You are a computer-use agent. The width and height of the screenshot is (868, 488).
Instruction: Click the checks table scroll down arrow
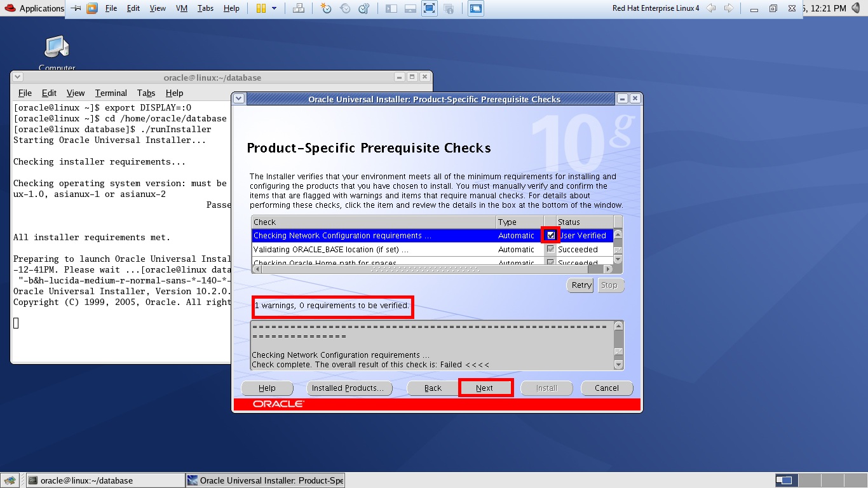tap(618, 260)
